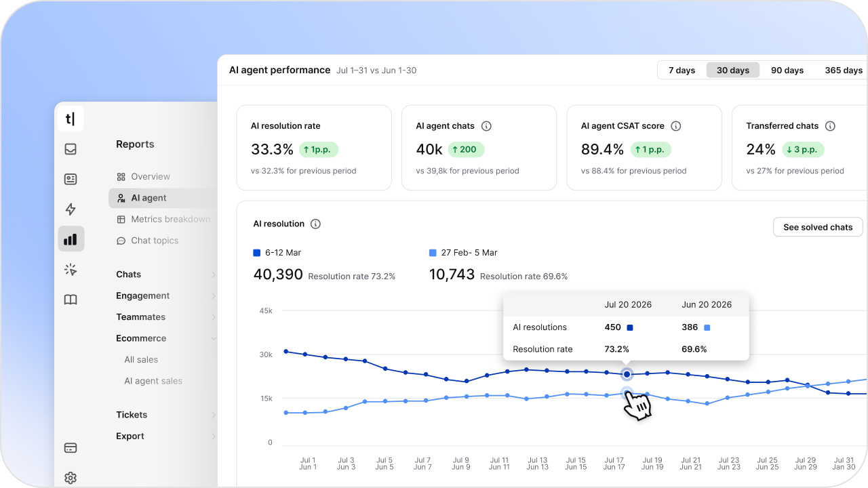Click the Reports bar chart icon
The image size is (868, 488).
click(71, 239)
